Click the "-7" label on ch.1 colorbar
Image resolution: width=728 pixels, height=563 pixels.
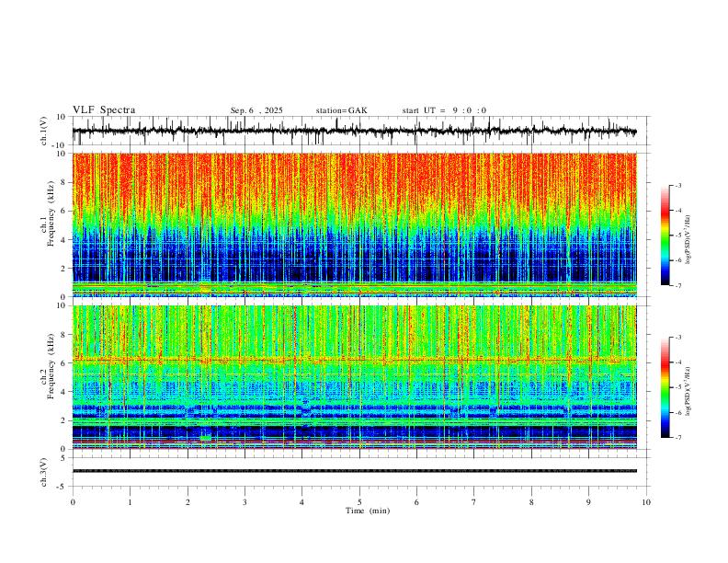(678, 285)
